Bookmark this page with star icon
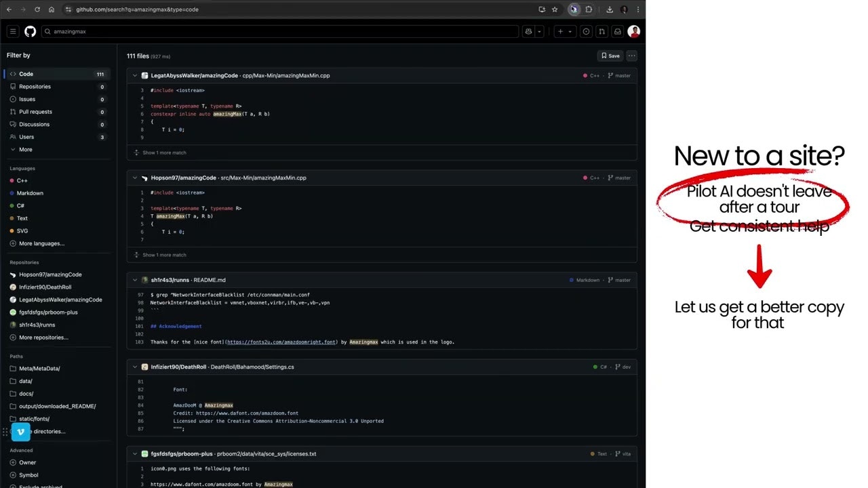 click(x=555, y=9)
